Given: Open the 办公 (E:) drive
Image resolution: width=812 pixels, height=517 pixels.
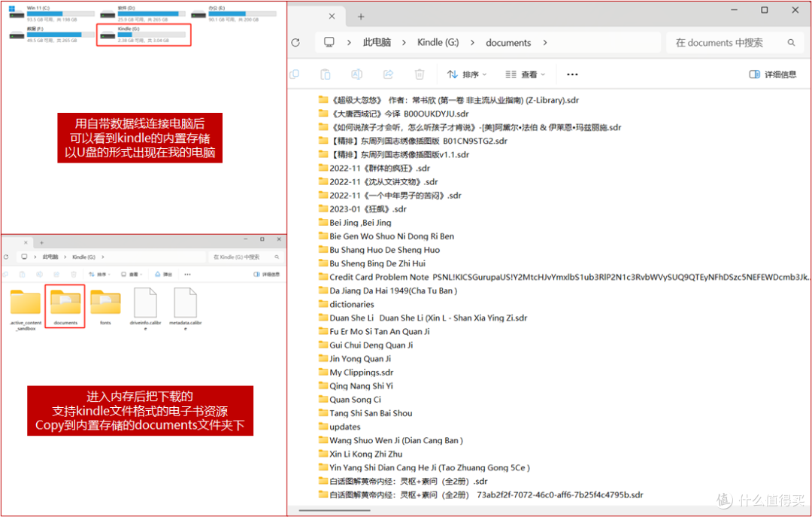Looking at the screenshot, I should click(x=233, y=14).
